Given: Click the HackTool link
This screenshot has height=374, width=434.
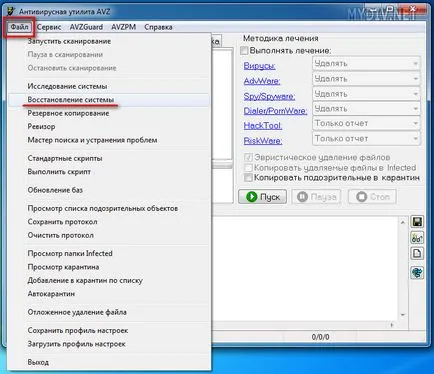Looking at the screenshot, I should click(263, 126).
